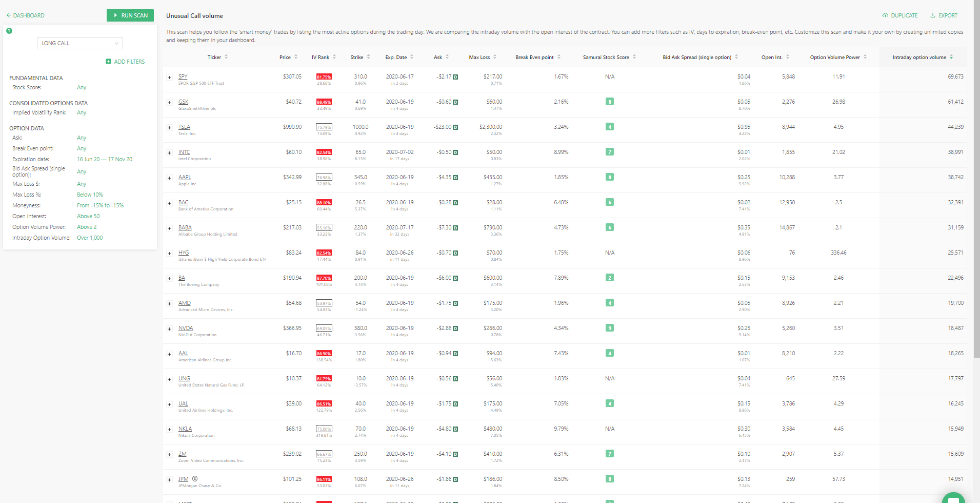This screenshot has width=980, height=503.
Task: Toggle sorting on the Price column
Action: [296, 57]
